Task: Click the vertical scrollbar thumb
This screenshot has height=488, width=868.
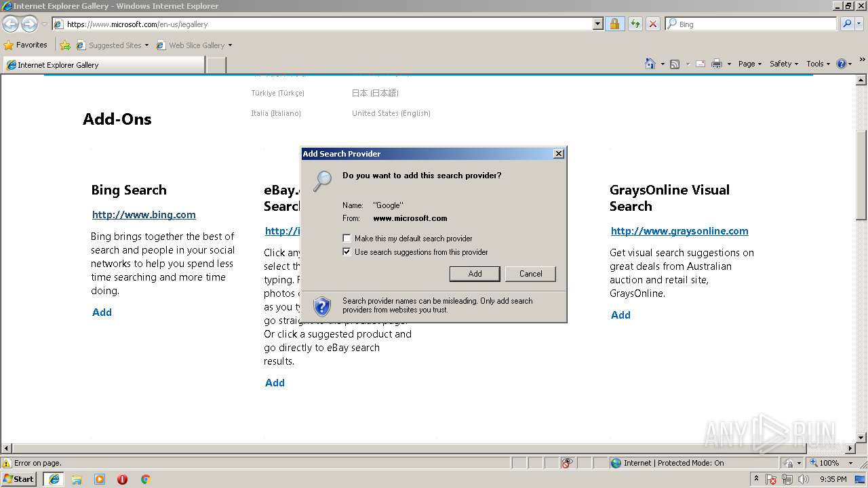Action: pyautogui.click(x=861, y=174)
